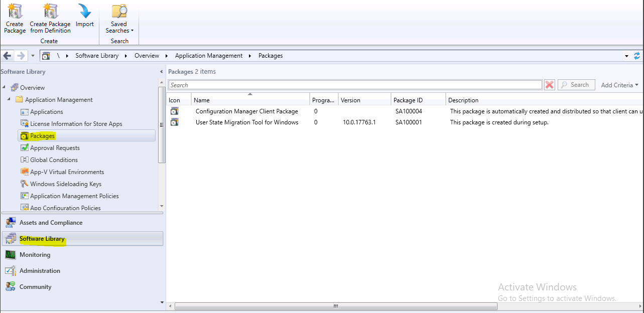Select Overview in the breadcrumb
The image size is (644, 313).
coord(147,56)
